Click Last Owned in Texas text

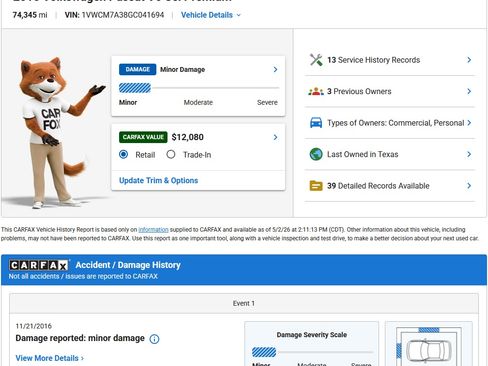point(363,154)
